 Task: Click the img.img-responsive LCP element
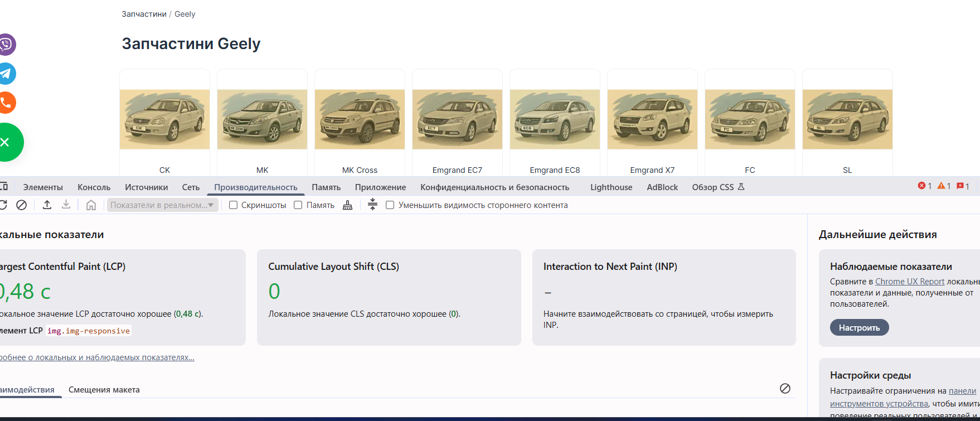[x=89, y=331]
